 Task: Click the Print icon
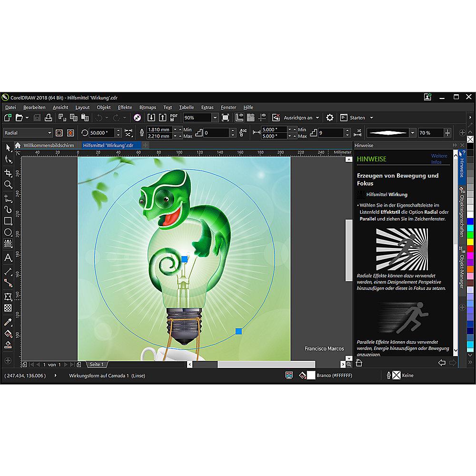[48, 118]
